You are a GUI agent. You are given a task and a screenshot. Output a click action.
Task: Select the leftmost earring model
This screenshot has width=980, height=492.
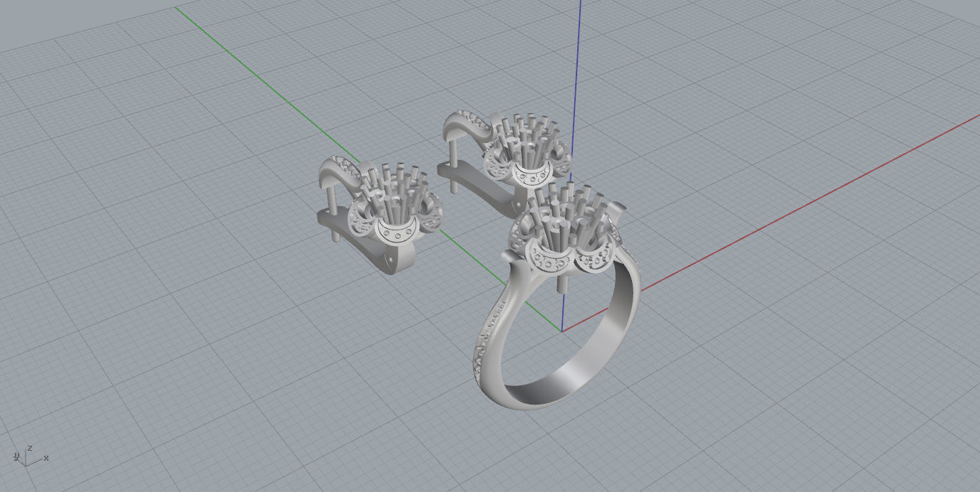click(x=379, y=215)
